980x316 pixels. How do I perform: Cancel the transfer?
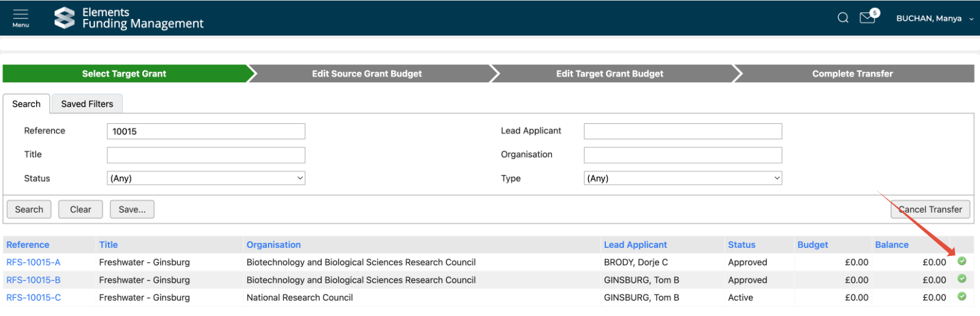930,209
